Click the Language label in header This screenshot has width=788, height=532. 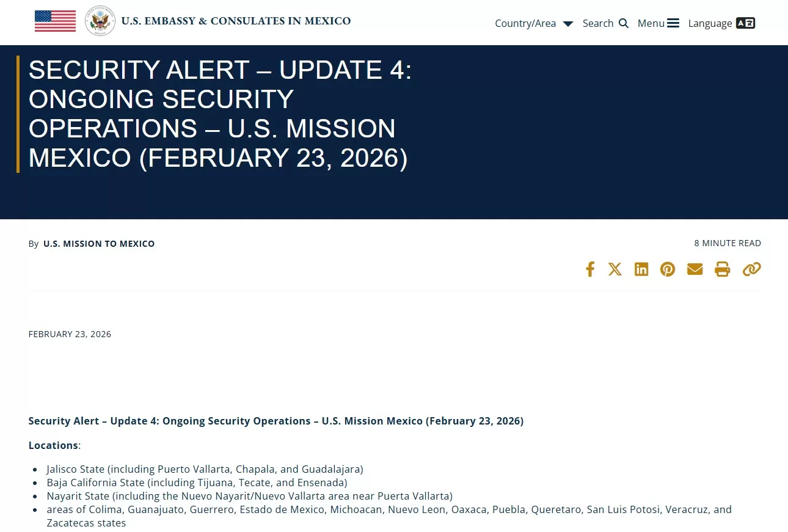tap(710, 23)
